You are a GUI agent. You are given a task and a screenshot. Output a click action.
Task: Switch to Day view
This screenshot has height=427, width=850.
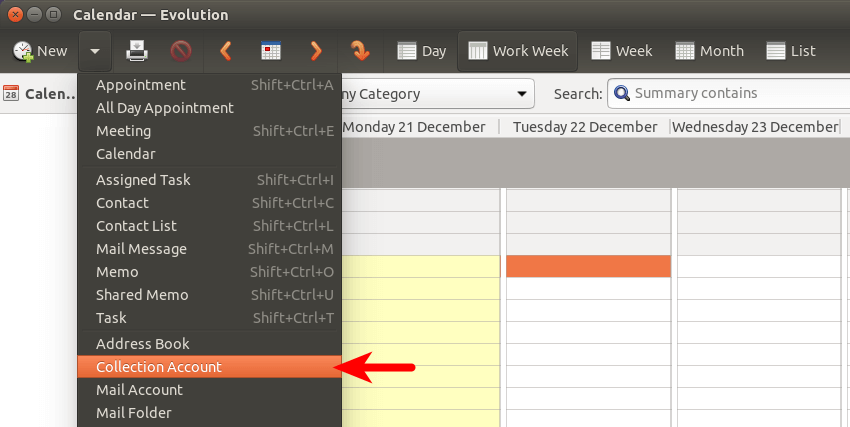click(421, 51)
